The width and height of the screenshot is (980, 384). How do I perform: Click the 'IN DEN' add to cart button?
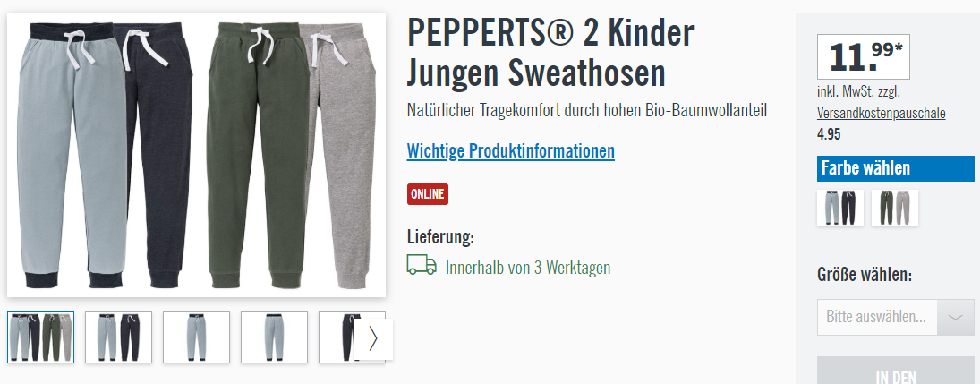(x=896, y=371)
